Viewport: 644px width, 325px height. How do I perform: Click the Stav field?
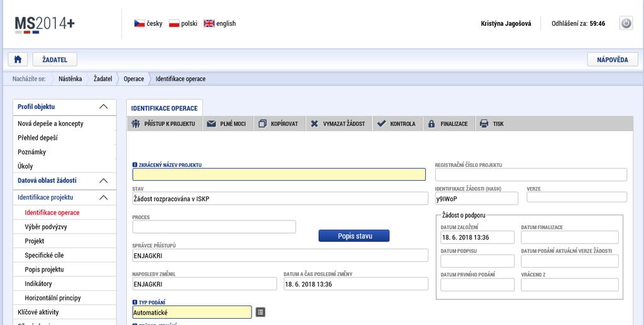(x=280, y=198)
